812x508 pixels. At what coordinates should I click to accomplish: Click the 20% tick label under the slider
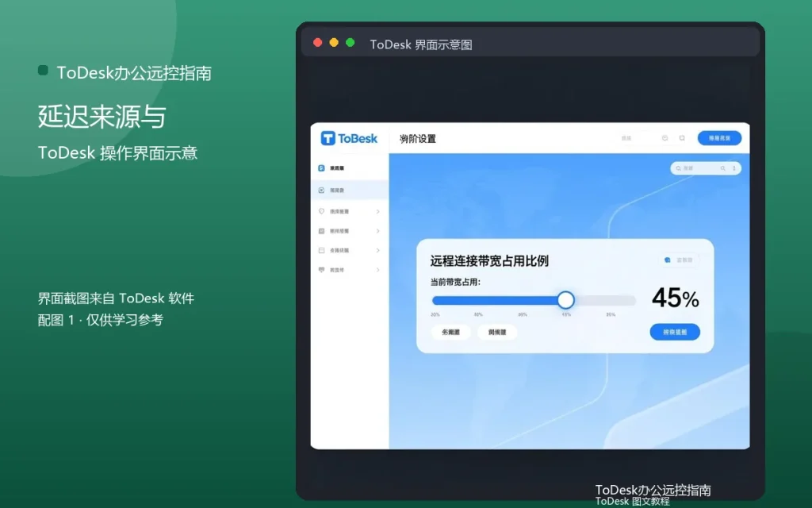coord(435,314)
